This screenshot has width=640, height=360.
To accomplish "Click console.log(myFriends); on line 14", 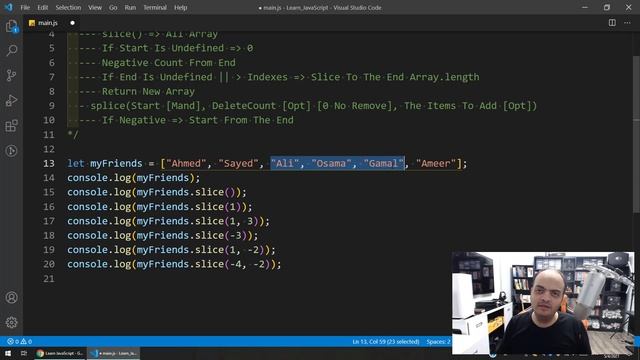I will tap(133, 178).
